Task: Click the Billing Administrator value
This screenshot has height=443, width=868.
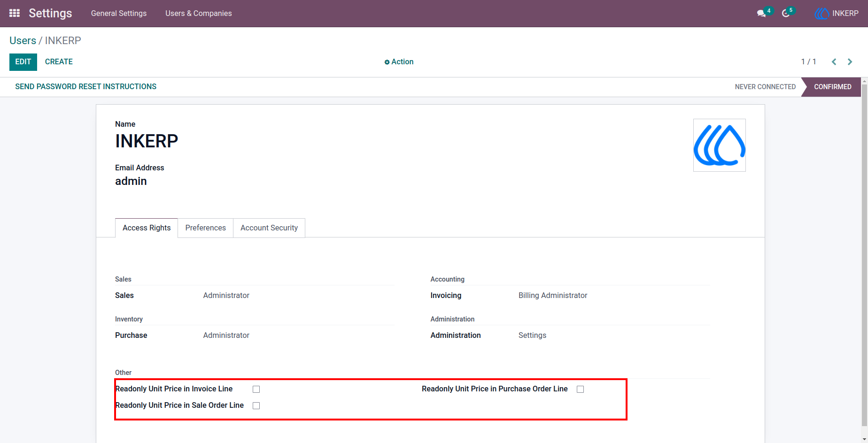Action: 553,296
